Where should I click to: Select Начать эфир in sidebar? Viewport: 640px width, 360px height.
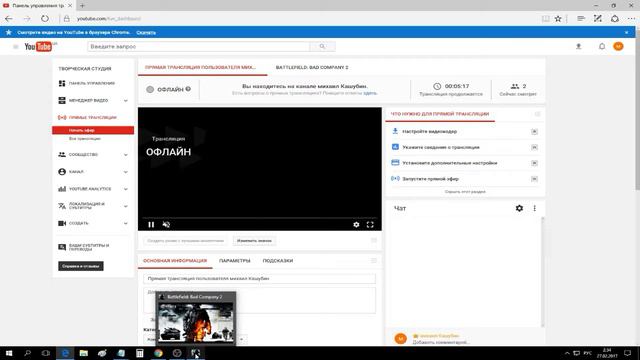click(x=93, y=130)
